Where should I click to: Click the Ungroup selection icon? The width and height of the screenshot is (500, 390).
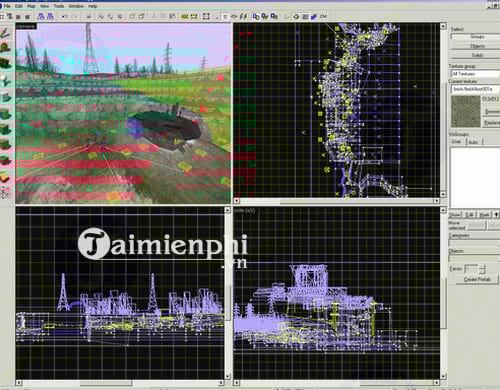[x=110, y=16]
